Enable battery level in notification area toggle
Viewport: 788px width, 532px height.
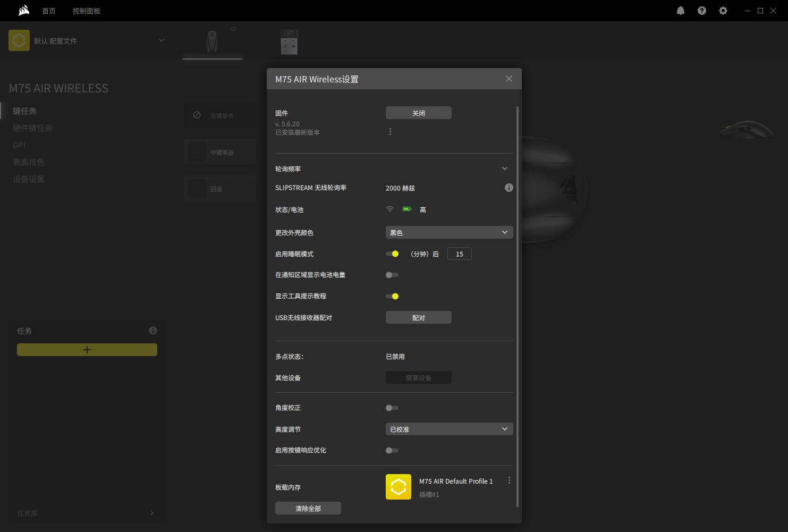tap(392, 275)
